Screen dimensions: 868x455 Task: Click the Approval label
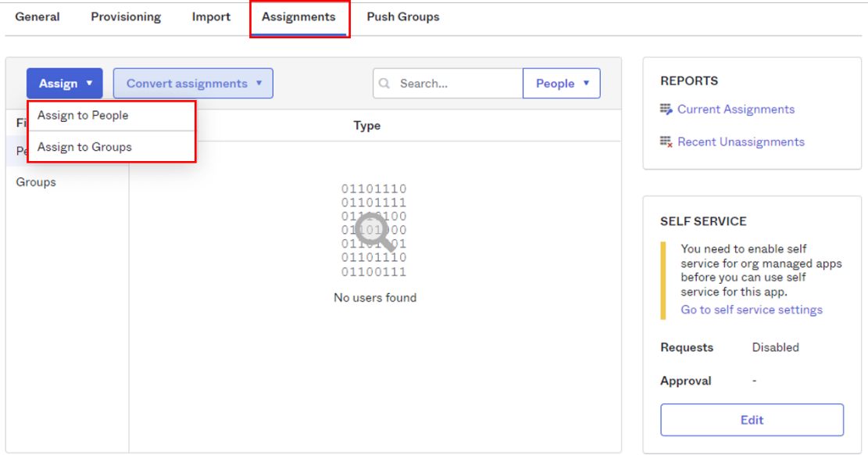685,381
